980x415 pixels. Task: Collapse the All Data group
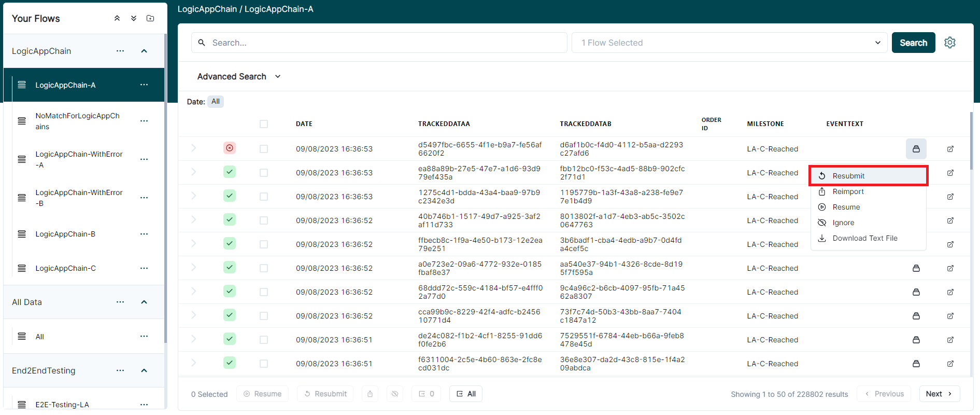(x=144, y=302)
